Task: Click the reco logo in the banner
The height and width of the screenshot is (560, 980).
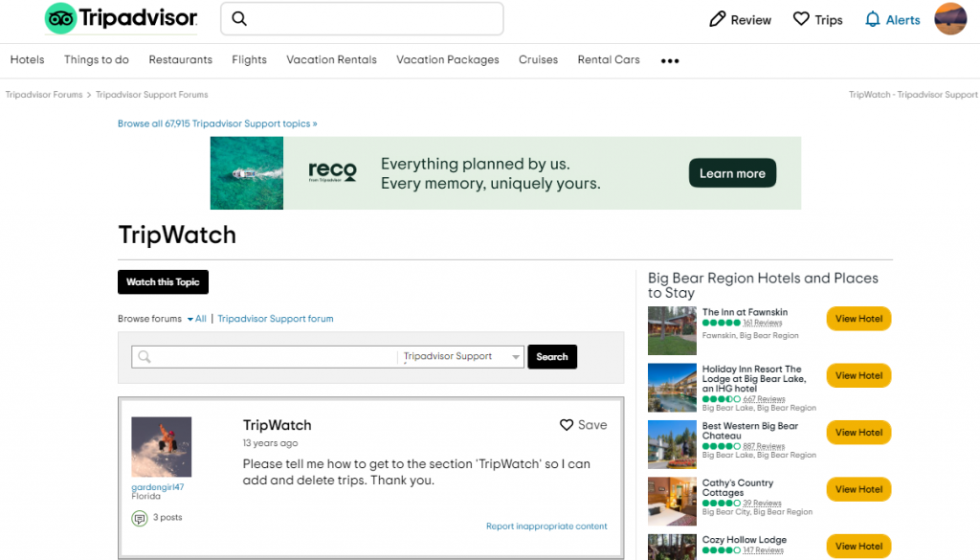Action: tap(332, 171)
